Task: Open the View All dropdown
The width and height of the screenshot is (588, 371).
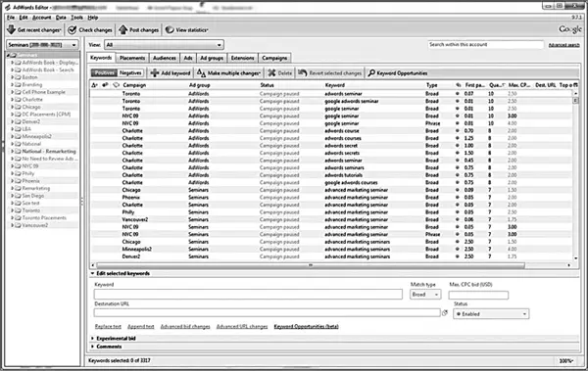Action: coord(164,45)
